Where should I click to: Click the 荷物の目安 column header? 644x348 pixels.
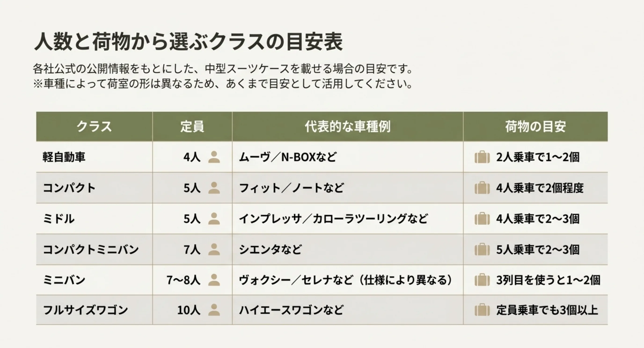tap(535, 127)
